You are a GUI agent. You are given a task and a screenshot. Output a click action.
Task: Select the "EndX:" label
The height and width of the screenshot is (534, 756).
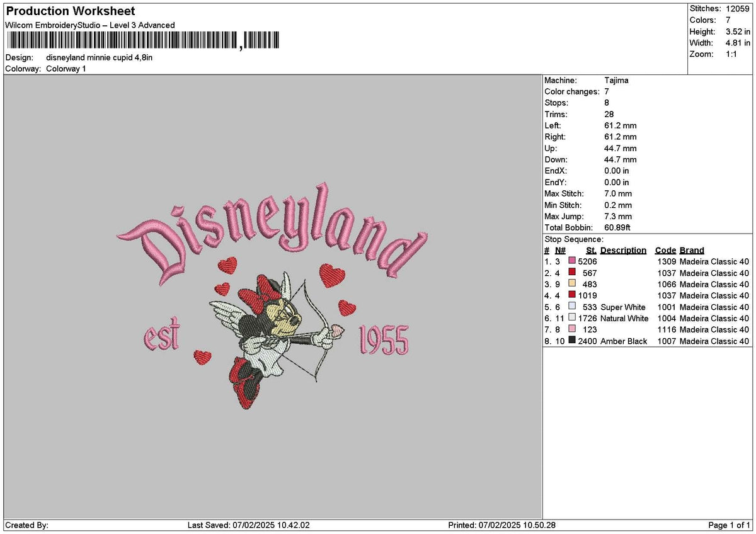coord(556,171)
